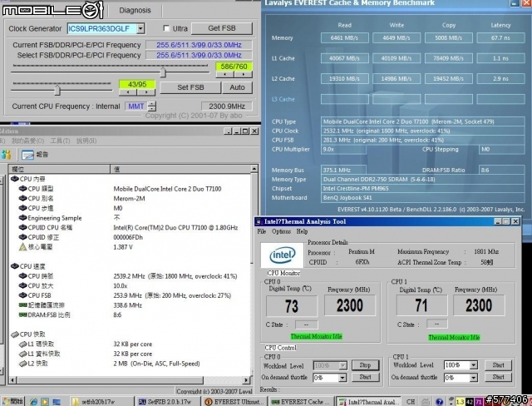Screen dimensions: 532x406
Task: Click the Set FSB button
Action: click(190, 87)
